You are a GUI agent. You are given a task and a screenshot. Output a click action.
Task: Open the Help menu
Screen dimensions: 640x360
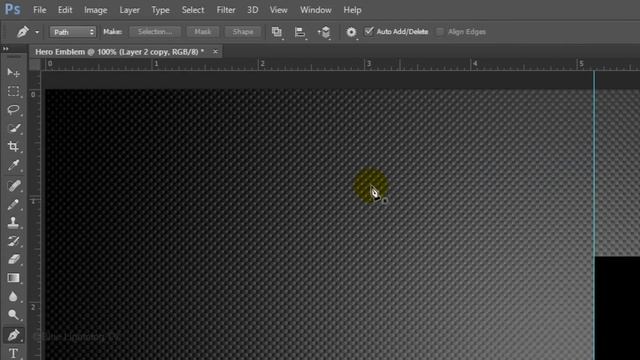pyautogui.click(x=352, y=10)
